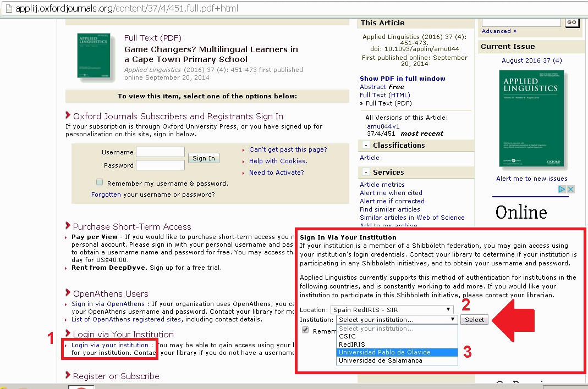Click Alert me to new issues
Screen dimensions: 588x389
(532, 179)
